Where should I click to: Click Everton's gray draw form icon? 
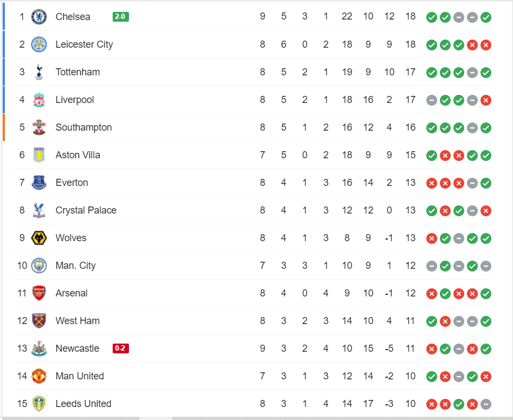pos(472,183)
